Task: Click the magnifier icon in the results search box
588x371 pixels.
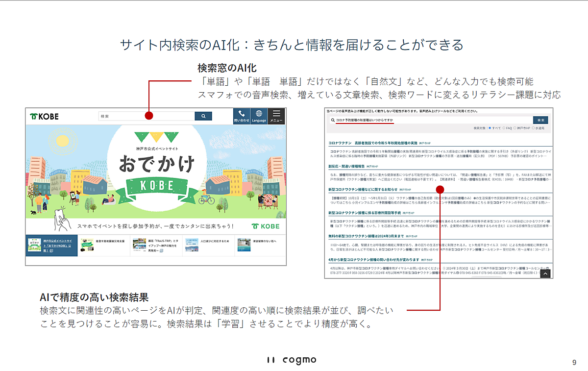Action: pyautogui.click(x=333, y=120)
